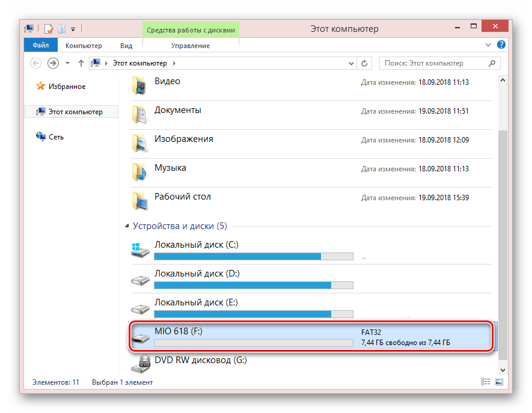Open the Help question mark icon
Viewport: 532px width, 413px height.
[501, 45]
